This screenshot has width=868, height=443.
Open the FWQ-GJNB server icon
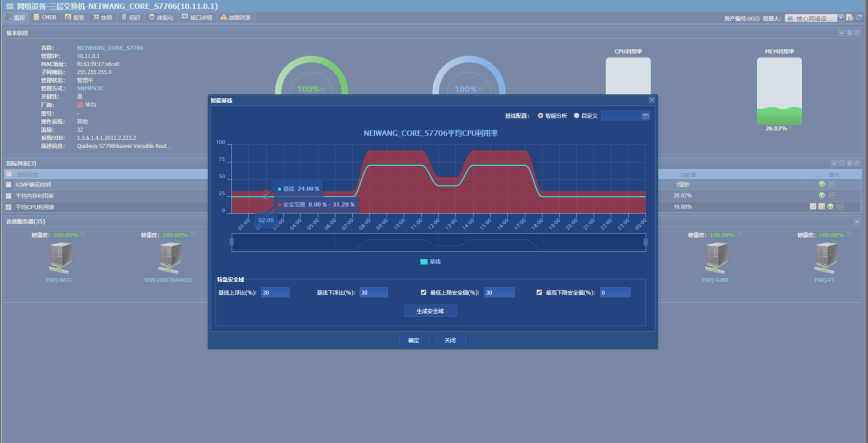[x=716, y=258]
